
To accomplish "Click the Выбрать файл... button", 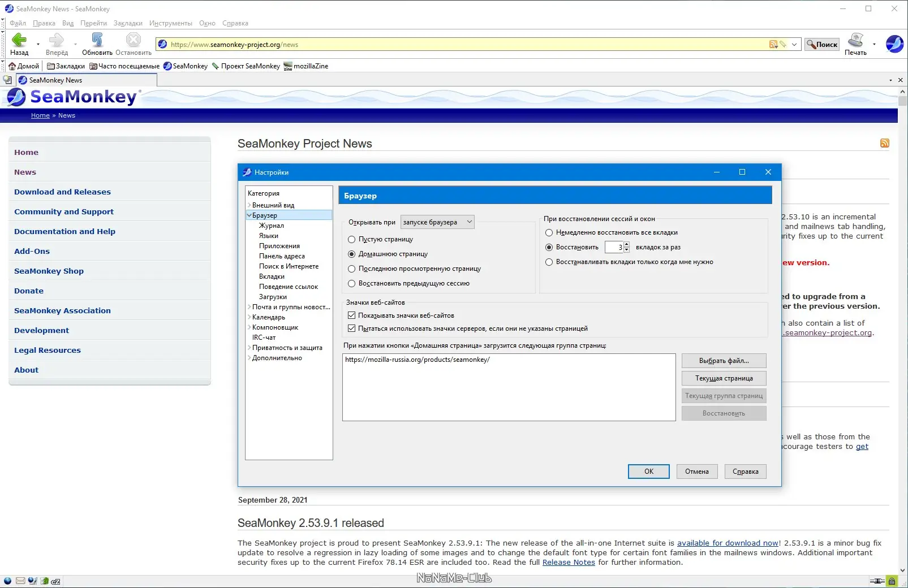I will click(x=724, y=361).
